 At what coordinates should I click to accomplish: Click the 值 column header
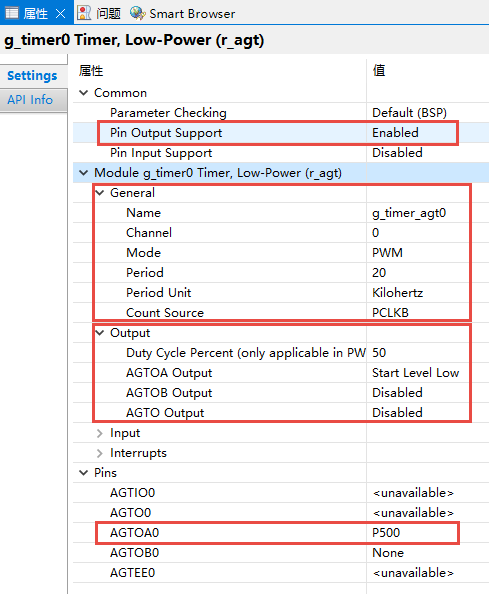point(379,70)
